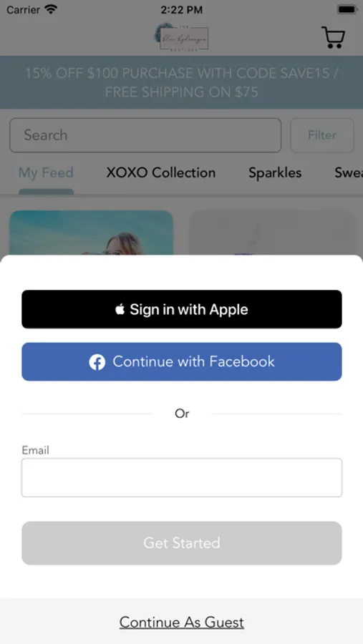Focus the Search box
Image resolution: width=363 pixels, height=644 pixels.
coord(145,135)
